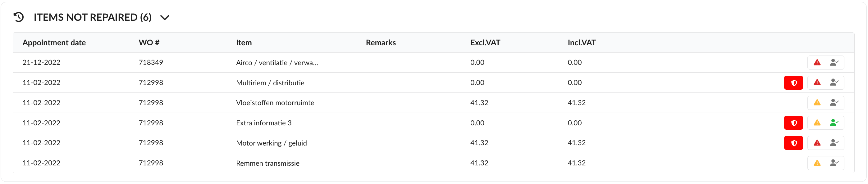The image size is (868, 184).
Task: Click the Excl.VAT column header
Action: [485, 43]
